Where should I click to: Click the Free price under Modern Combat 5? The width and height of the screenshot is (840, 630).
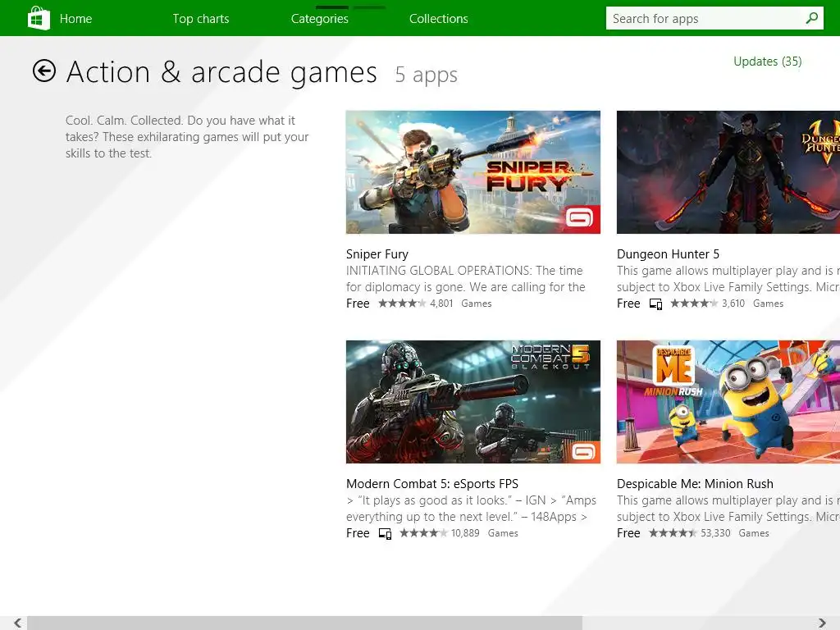tap(358, 533)
